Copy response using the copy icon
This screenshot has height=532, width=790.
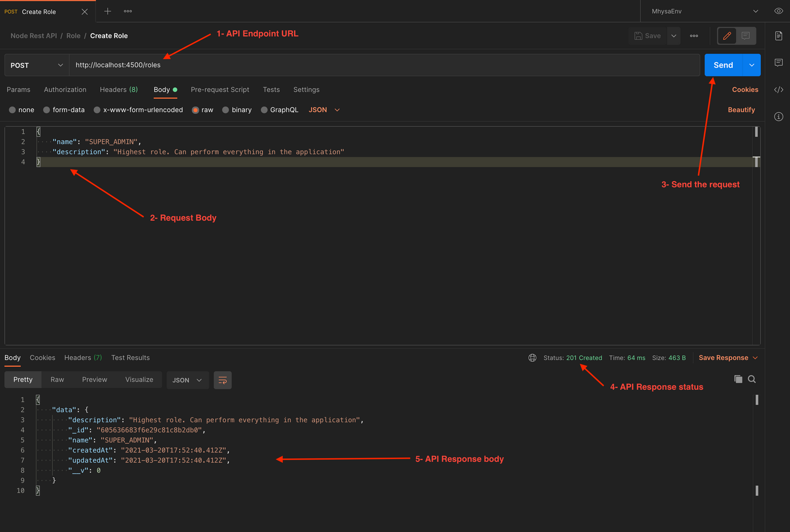[x=738, y=379]
